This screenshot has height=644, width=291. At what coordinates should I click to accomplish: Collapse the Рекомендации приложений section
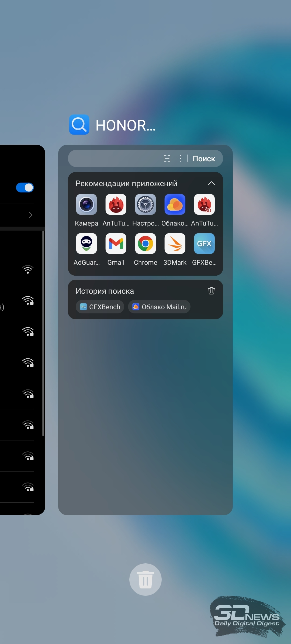click(x=212, y=183)
